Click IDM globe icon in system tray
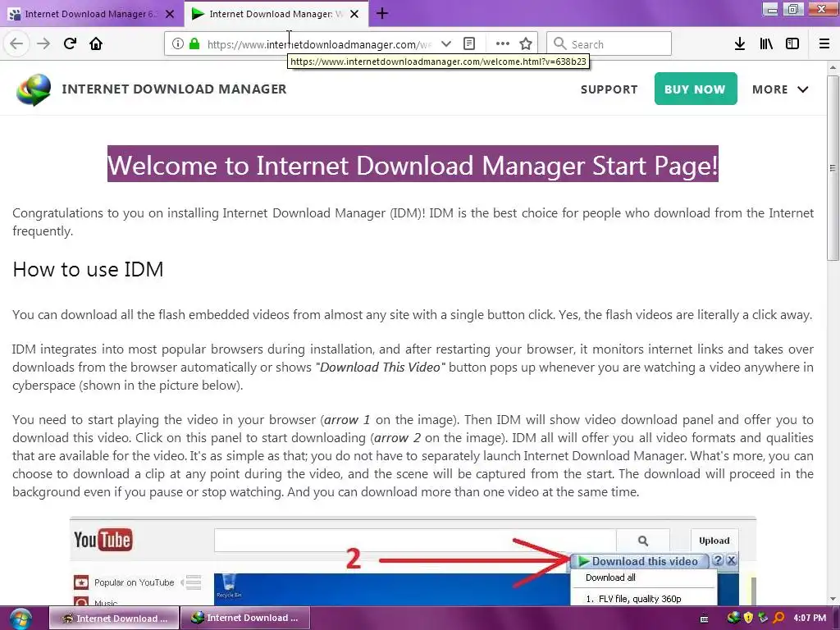 [733, 618]
